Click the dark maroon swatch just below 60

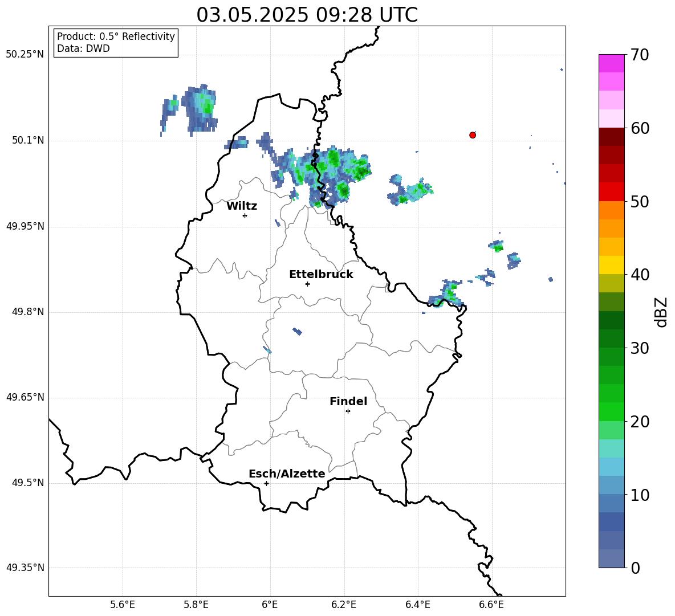(611, 137)
